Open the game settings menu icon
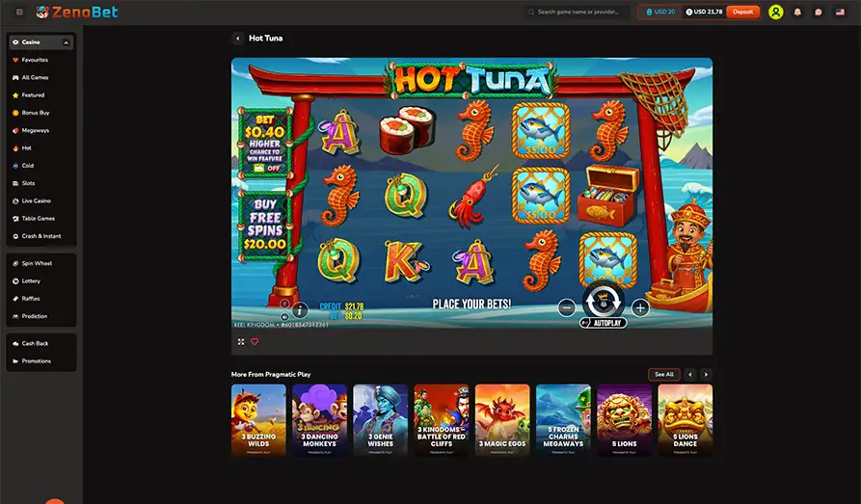 pyautogui.click(x=284, y=304)
